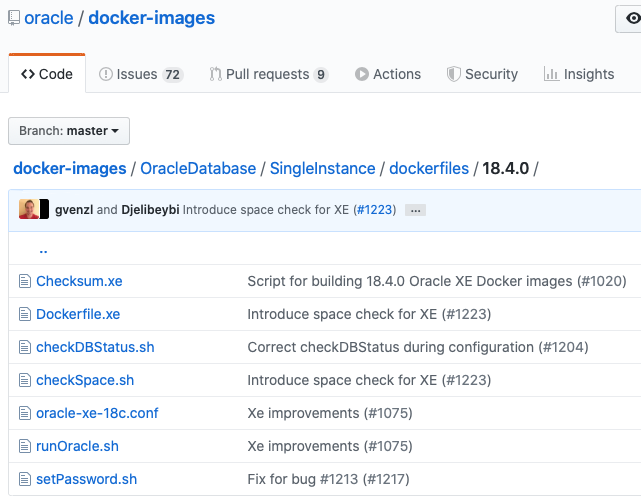
Task: Expand the commit message ellipsis button
Action: pos(416,210)
